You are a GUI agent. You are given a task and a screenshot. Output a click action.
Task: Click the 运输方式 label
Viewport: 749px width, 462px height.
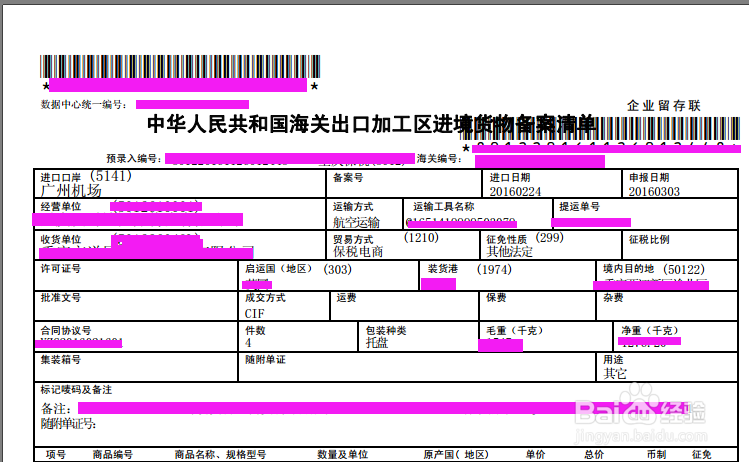pyautogui.click(x=353, y=207)
